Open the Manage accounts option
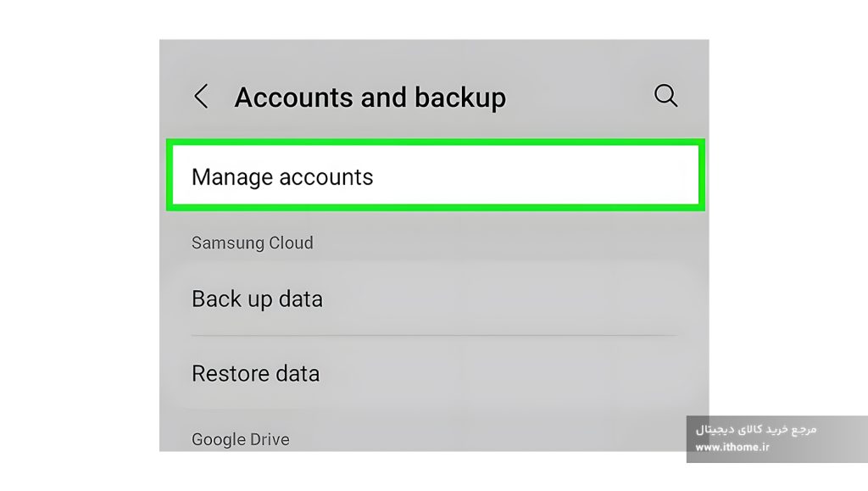 click(435, 176)
